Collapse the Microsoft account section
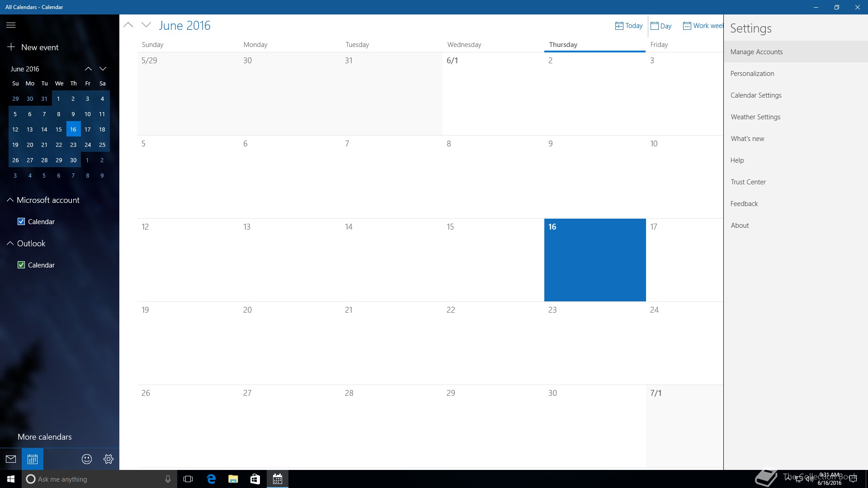Viewport: 868px width, 488px height. point(10,200)
